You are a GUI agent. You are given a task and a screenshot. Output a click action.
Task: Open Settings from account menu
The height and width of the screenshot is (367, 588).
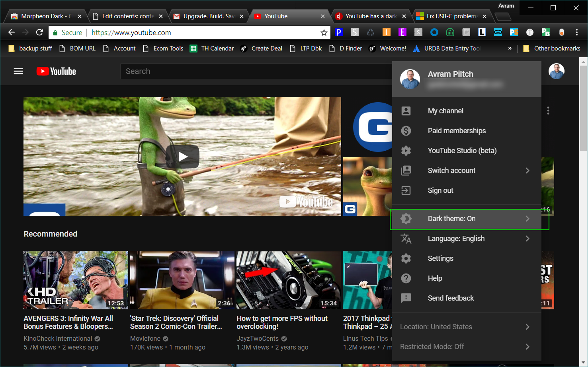coord(467,258)
